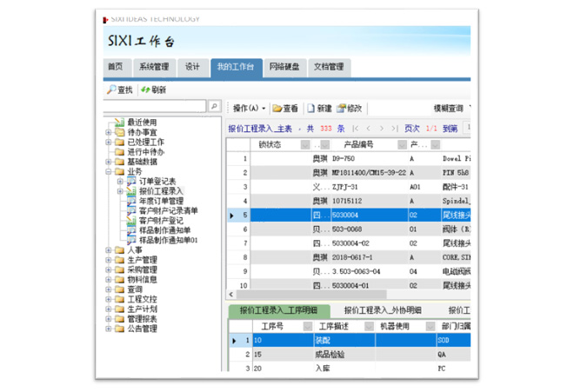Go to previous page arrow
Viewport: 574px width, 392px height.
[x=368, y=129]
